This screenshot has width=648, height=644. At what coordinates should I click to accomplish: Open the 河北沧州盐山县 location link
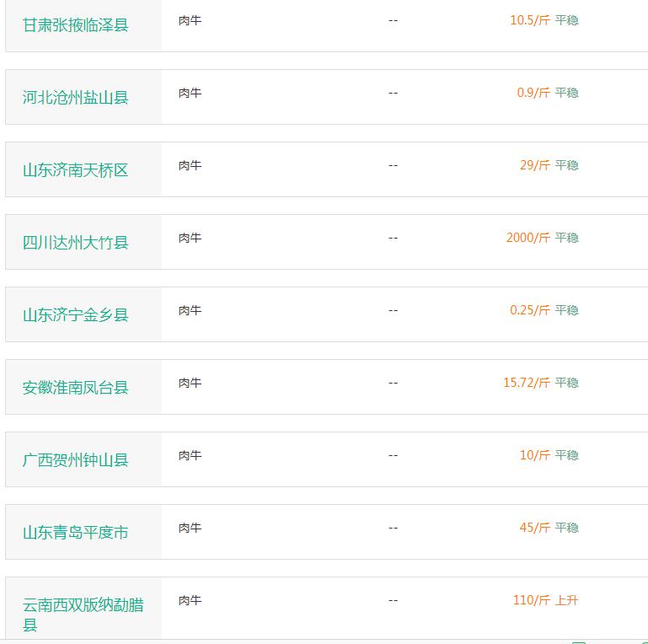coord(75,98)
